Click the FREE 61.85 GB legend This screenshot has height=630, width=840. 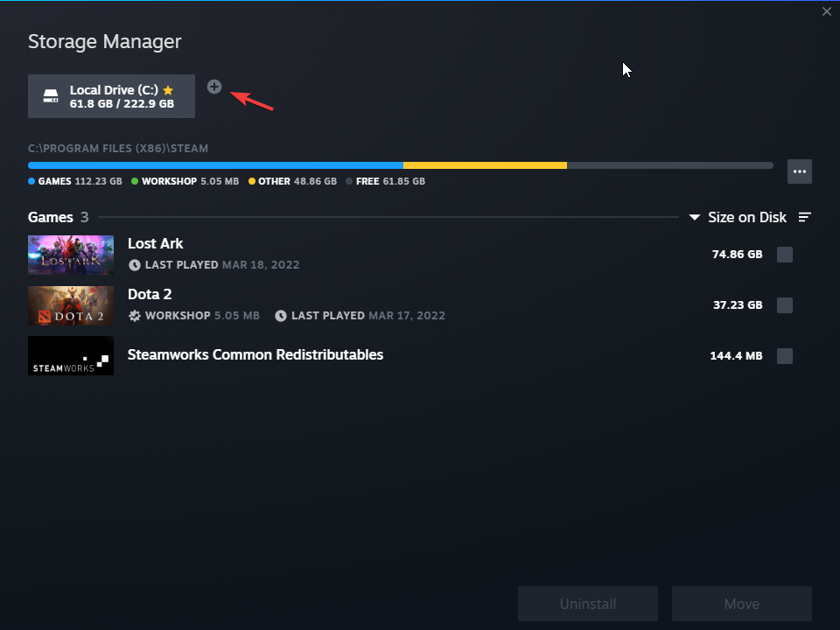[x=386, y=181]
